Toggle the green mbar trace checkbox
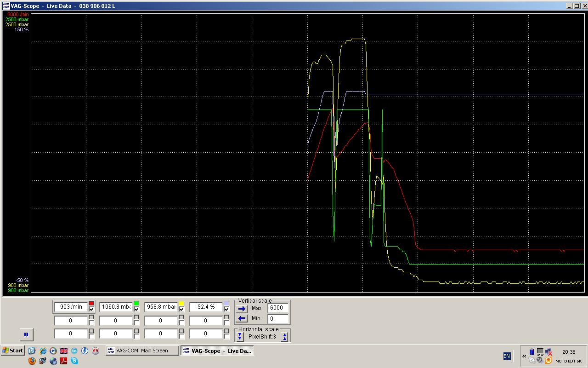This screenshot has width=588, height=368. coord(136,310)
